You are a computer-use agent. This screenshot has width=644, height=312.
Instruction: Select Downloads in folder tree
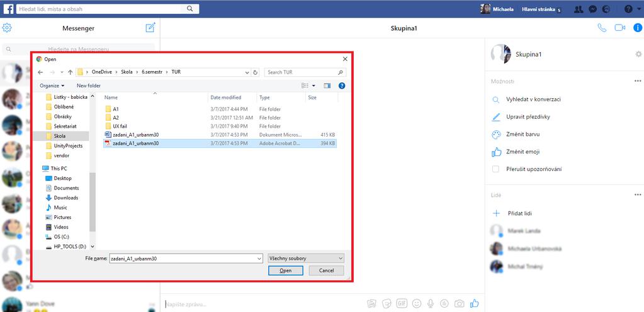[x=65, y=198]
